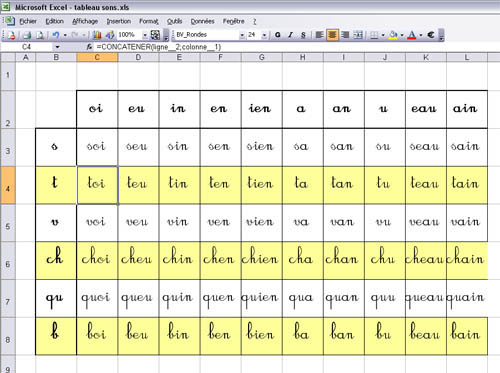500x373 pixels.
Task: Open the BV_Rondes font name dropdown
Action: coord(242,35)
